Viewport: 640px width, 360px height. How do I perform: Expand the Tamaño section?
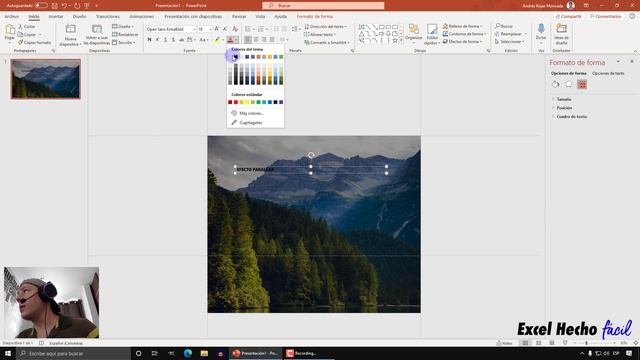(563, 99)
